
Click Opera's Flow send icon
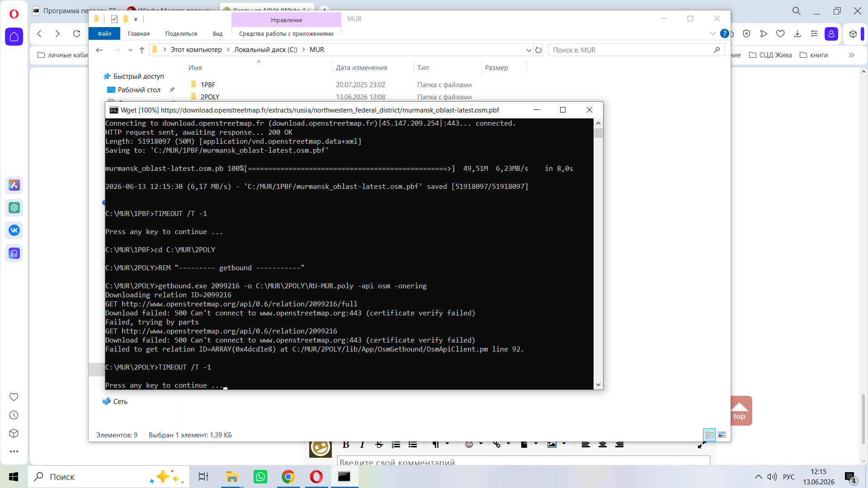764,33
